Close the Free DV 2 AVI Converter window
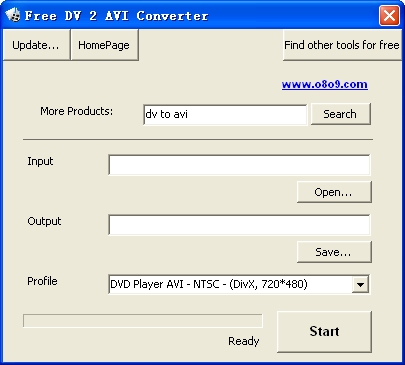 (x=389, y=16)
